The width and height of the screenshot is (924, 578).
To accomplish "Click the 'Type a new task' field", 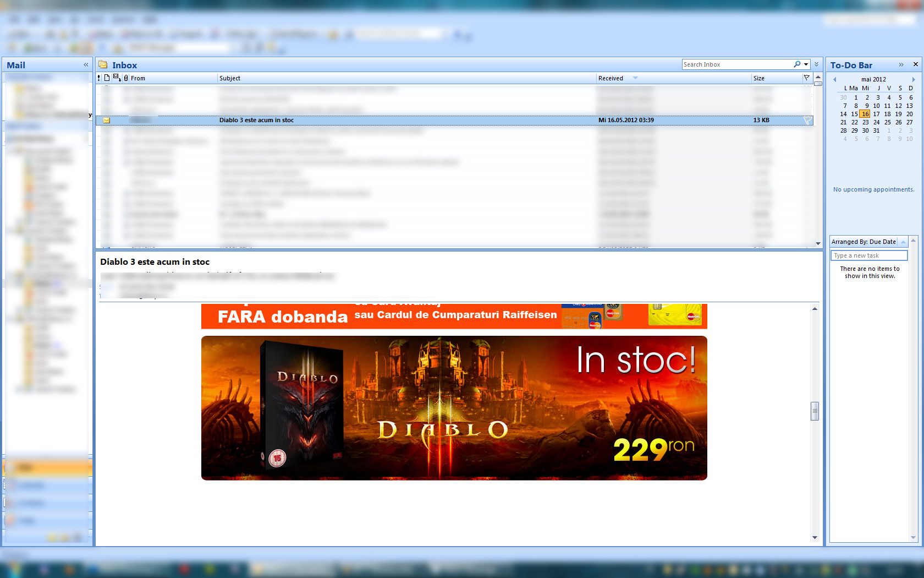I will click(x=869, y=255).
